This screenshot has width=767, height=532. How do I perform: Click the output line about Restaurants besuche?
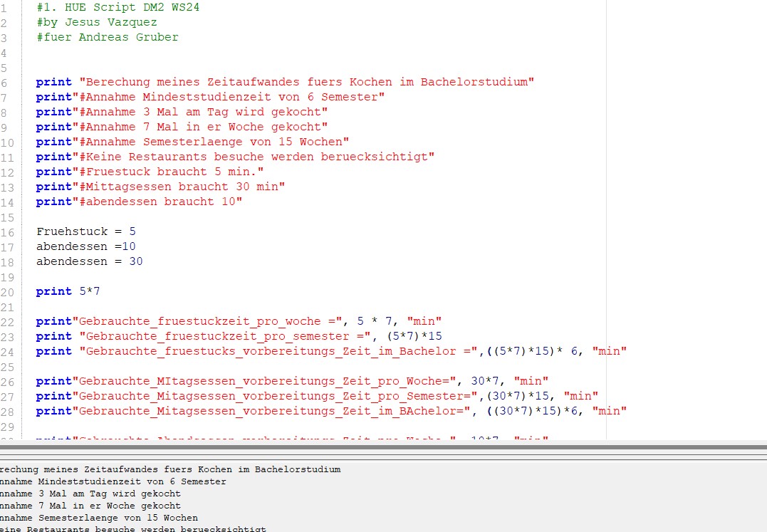[128, 530]
